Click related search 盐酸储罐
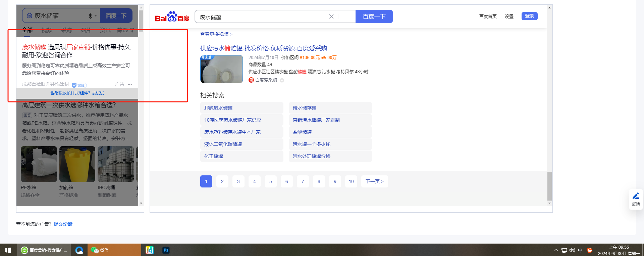644x256 pixels. coord(330,132)
